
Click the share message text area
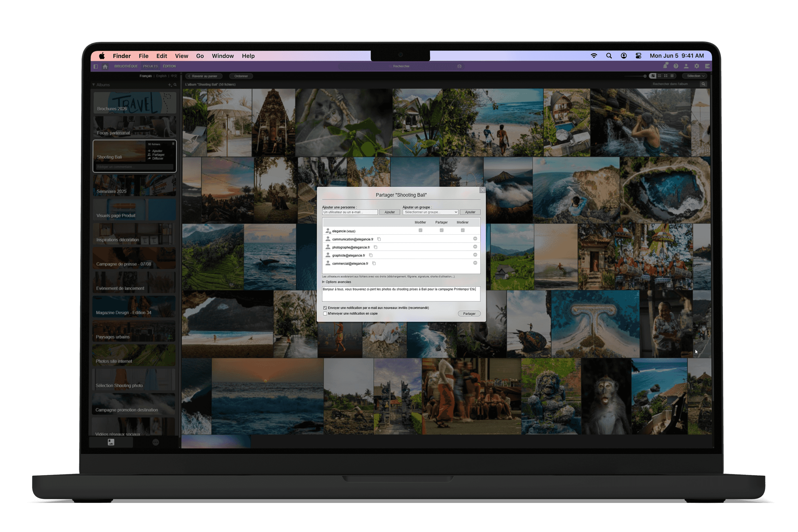coord(401,294)
